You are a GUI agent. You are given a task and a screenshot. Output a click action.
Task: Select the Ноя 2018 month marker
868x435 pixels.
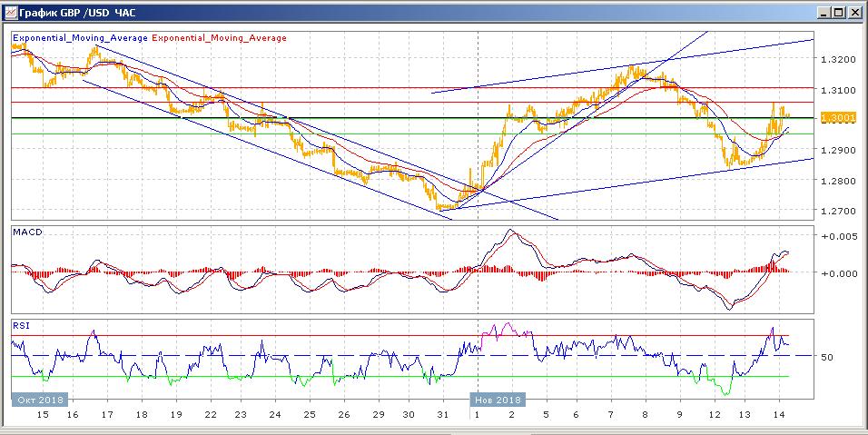[497, 399]
